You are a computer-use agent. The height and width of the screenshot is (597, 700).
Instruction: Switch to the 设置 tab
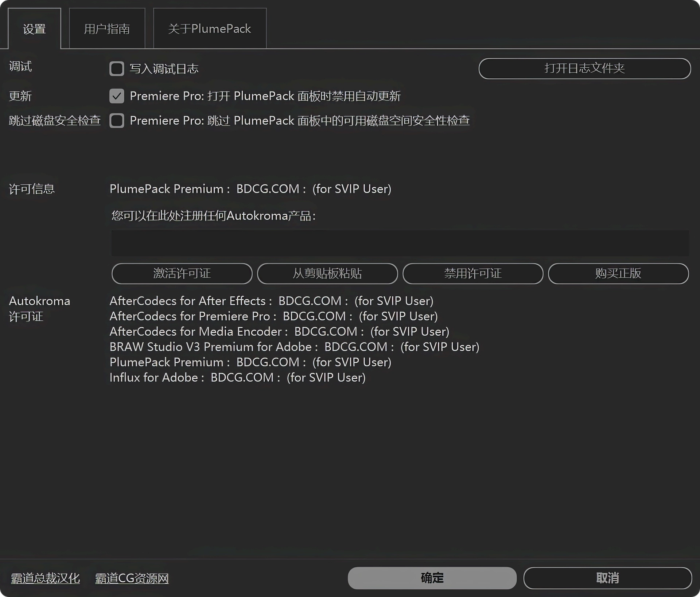pos(34,28)
